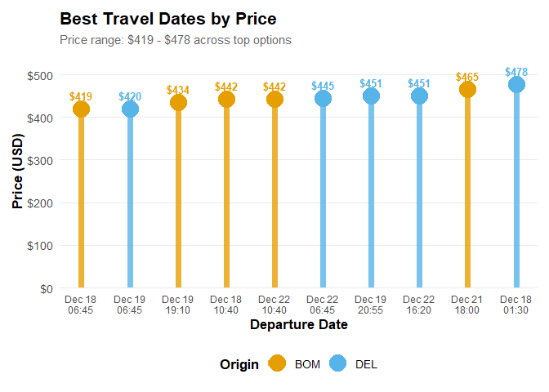Select the price range subtitle text
This screenshot has width=549, height=392.
pos(176,39)
